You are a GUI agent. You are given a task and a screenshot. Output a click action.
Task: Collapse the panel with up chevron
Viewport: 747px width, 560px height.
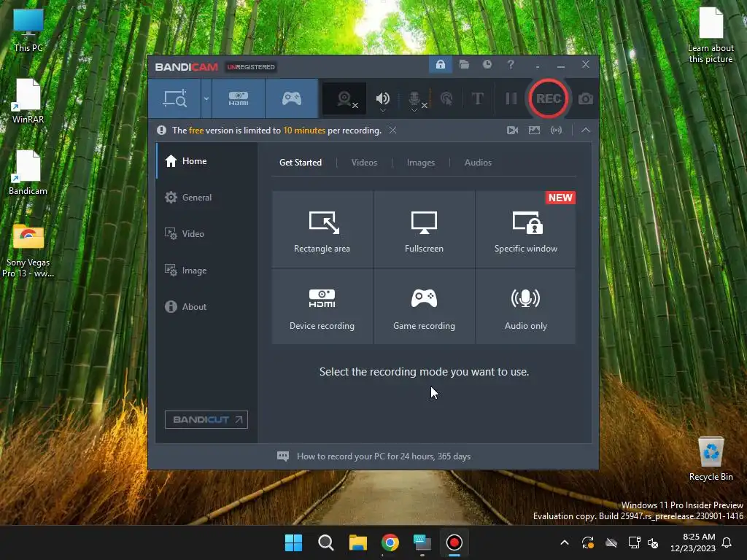pos(586,130)
